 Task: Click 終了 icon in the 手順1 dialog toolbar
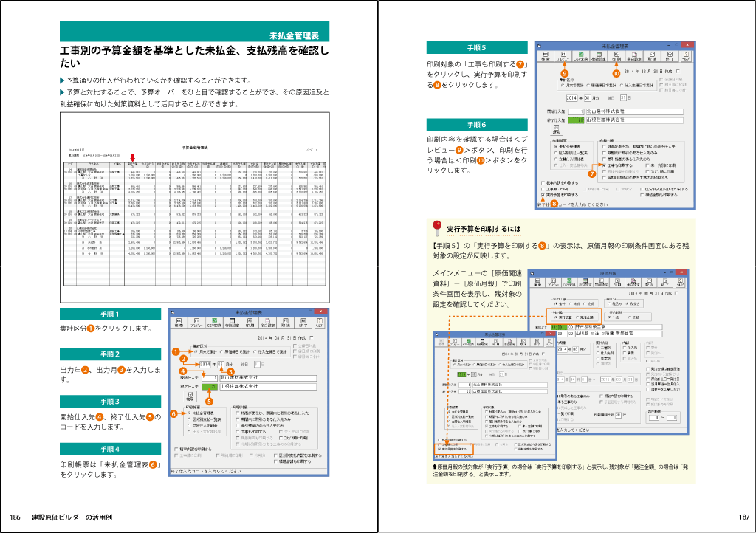click(303, 323)
